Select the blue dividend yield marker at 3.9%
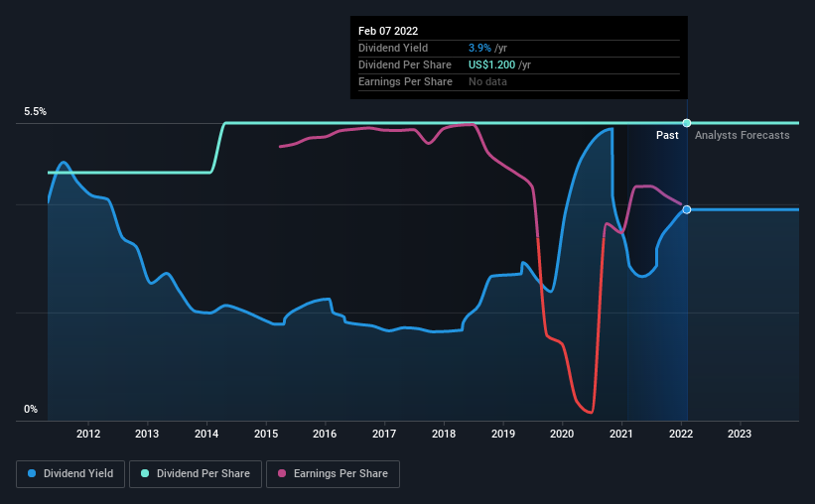This screenshot has width=815, height=504. (x=687, y=209)
